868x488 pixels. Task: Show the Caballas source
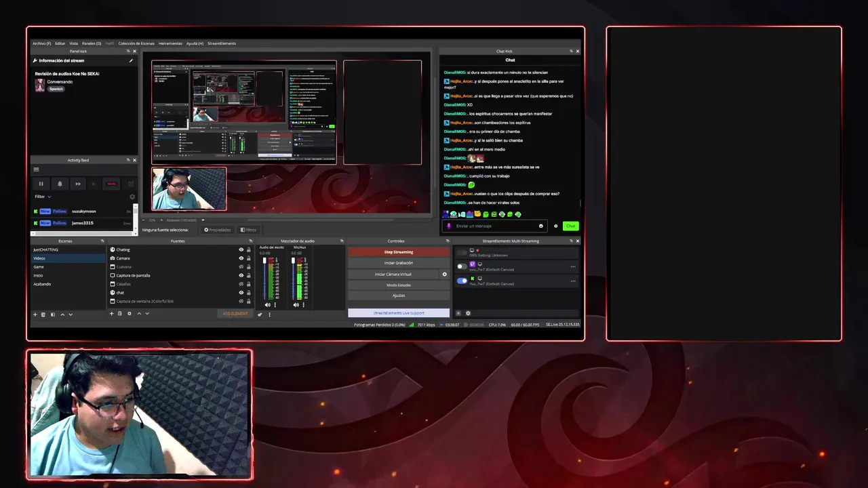tap(241, 284)
